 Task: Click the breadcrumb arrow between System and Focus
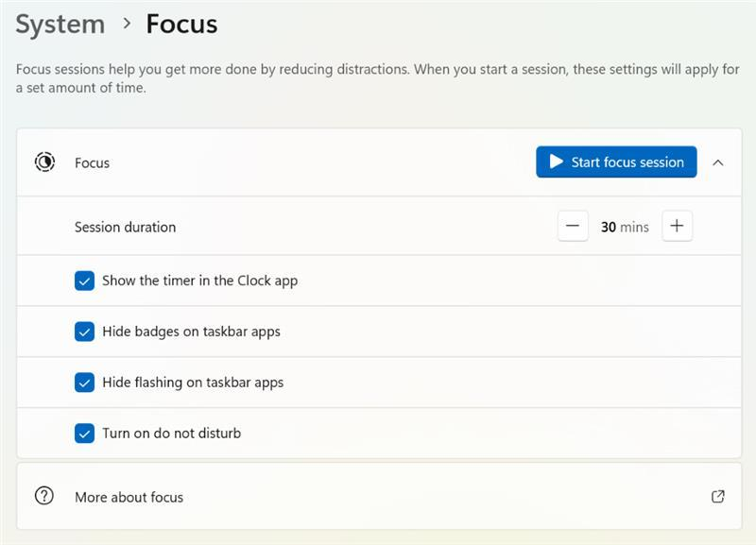[x=127, y=24]
